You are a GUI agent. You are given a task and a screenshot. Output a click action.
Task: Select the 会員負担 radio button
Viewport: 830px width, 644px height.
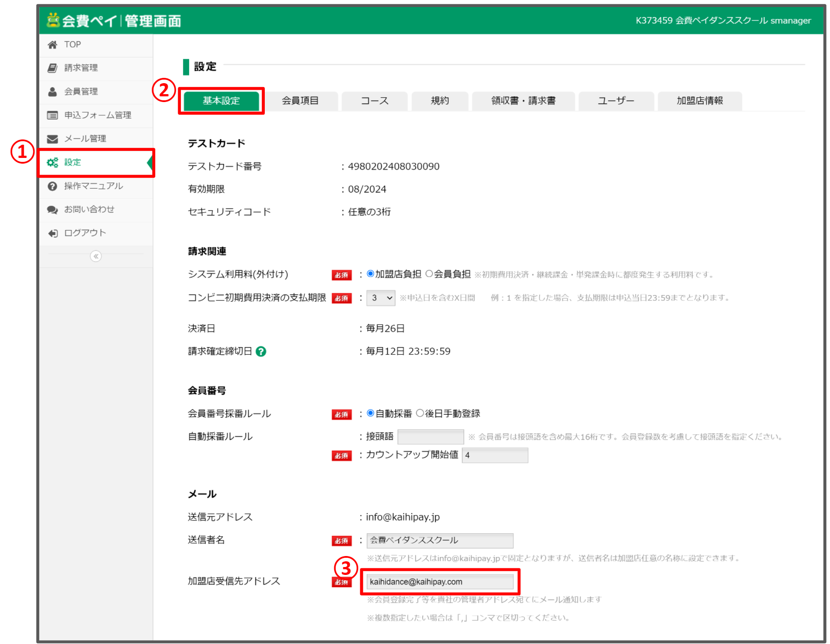[429, 274]
